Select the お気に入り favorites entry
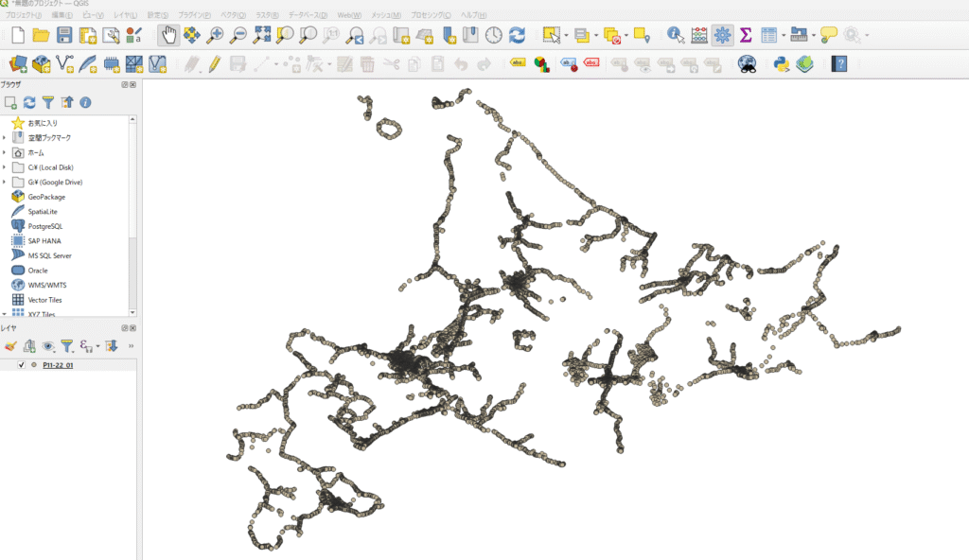 point(42,123)
